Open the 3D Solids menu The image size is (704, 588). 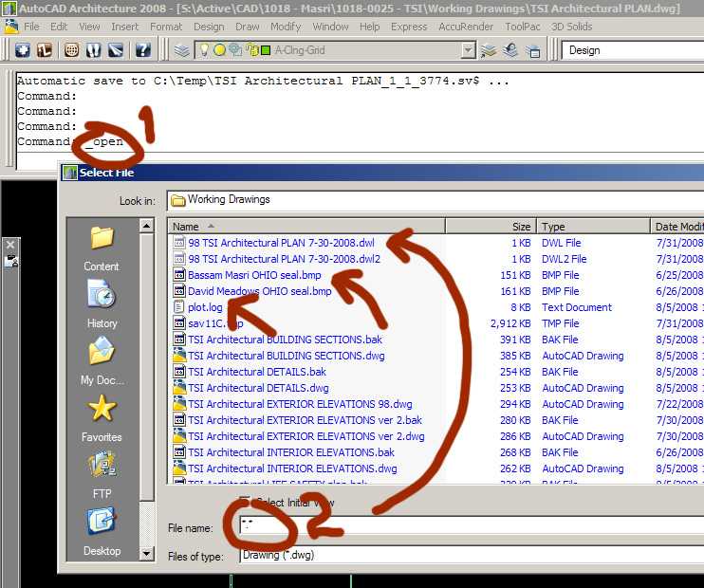571,27
